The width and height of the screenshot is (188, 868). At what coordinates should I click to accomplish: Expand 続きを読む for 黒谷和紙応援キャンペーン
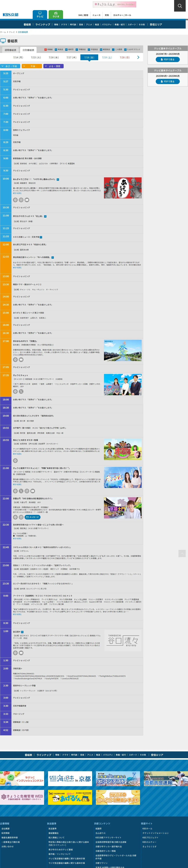coord(17,267)
